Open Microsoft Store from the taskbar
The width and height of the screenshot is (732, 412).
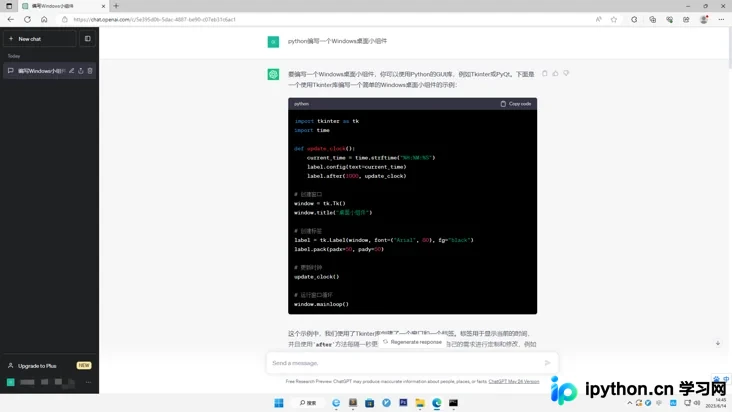pyautogui.click(x=369, y=403)
